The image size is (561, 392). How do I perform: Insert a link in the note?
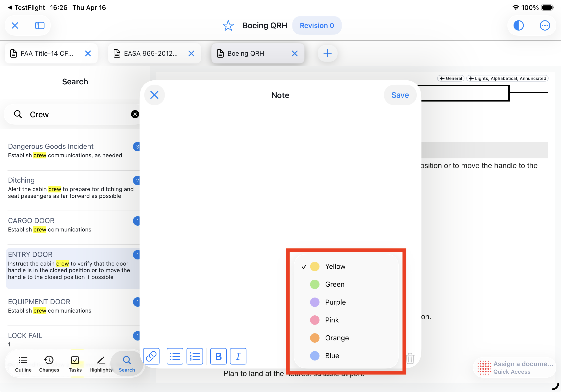[x=151, y=356]
